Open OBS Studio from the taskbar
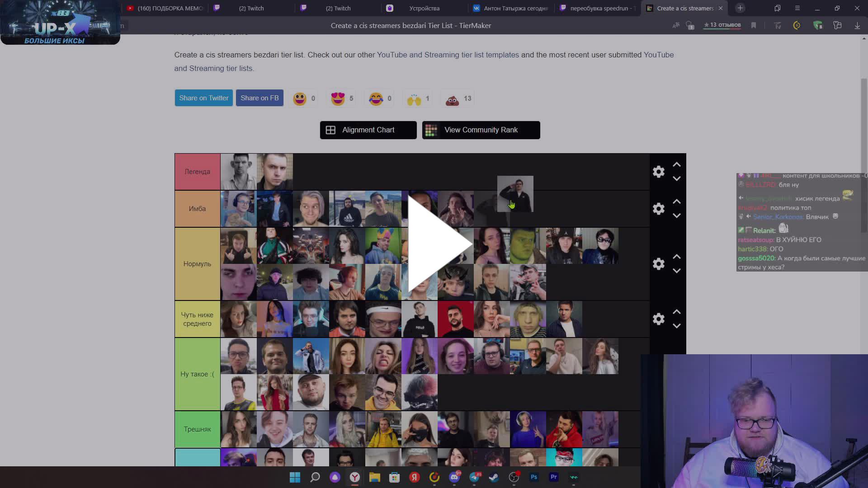868x488 pixels. 514,477
